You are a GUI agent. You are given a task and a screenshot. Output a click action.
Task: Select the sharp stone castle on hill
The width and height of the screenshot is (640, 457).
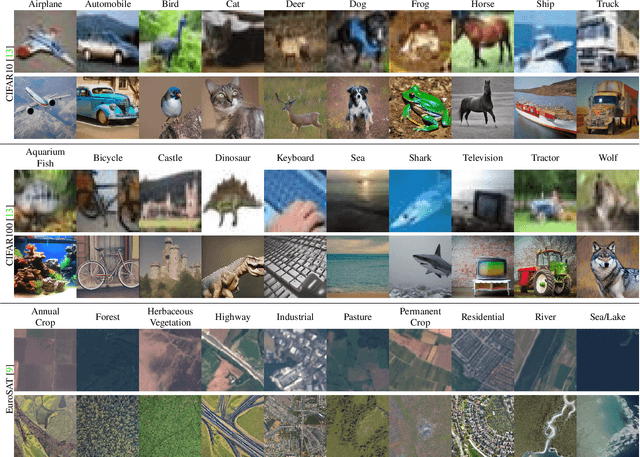pos(170,266)
